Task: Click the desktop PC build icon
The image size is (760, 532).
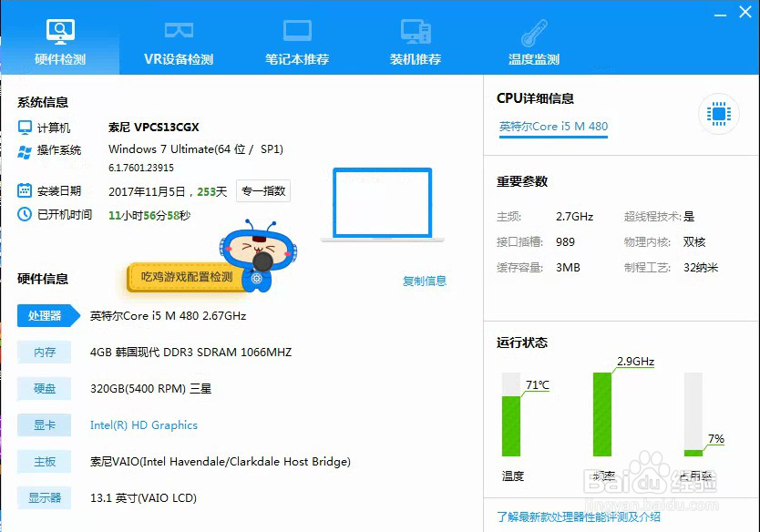Action: [416, 31]
